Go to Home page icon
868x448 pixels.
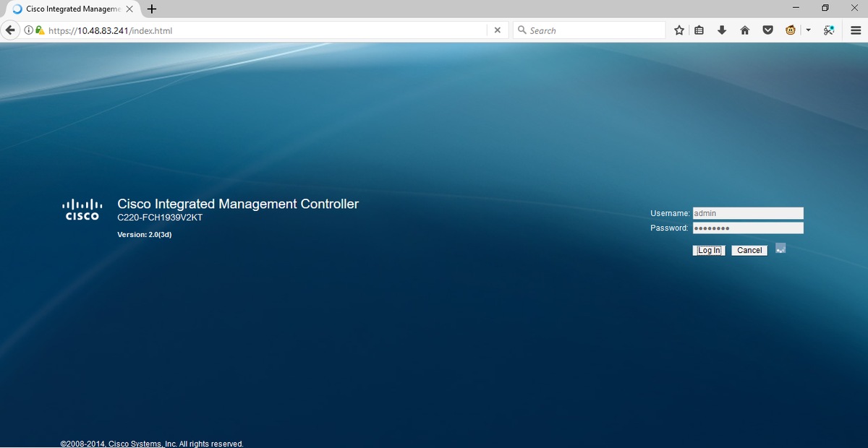point(744,30)
